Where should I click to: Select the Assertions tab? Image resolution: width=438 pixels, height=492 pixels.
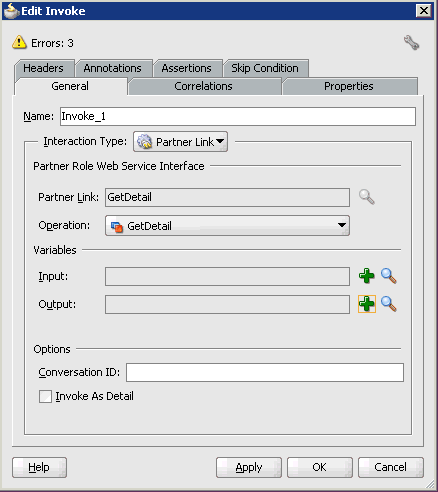coord(187,68)
